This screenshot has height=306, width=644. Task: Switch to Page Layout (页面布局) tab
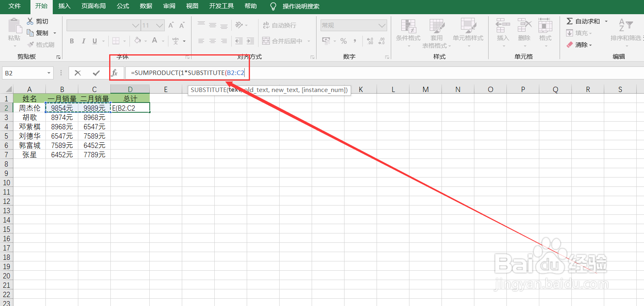click(94, 6)
